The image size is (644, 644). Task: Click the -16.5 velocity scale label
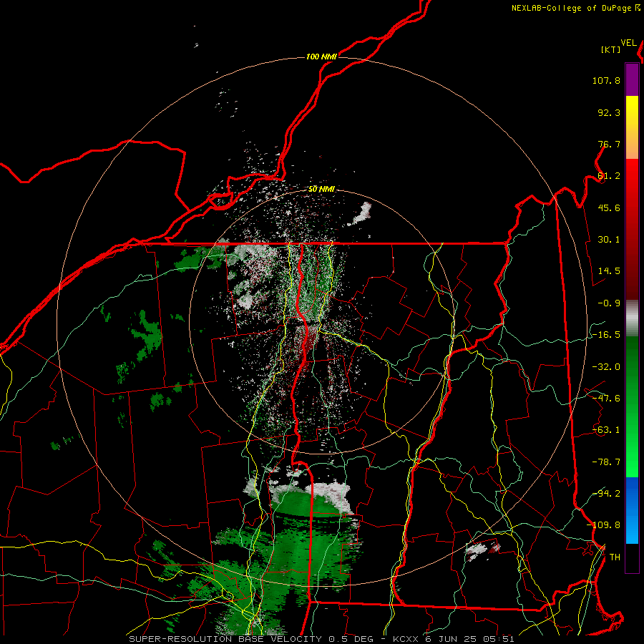click(606, 335)
